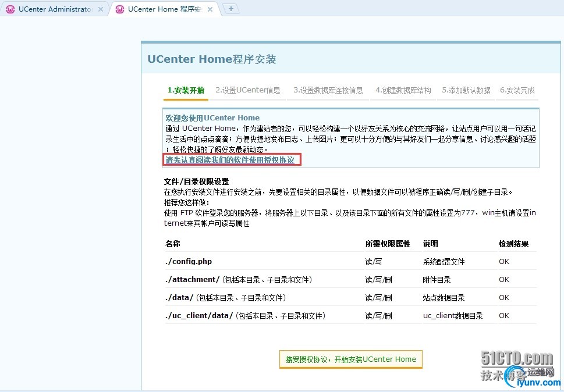The width and height of the screenshot is (564, 392).
Task: Go to step 3.设置数据库连接信息
Action: [x=328, y=90]
